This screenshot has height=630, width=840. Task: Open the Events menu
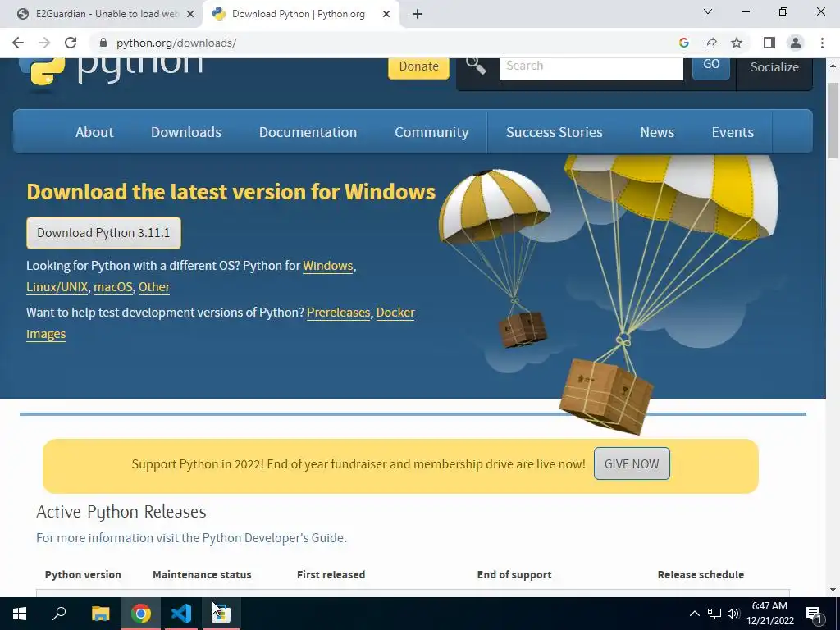coord(733,132)
